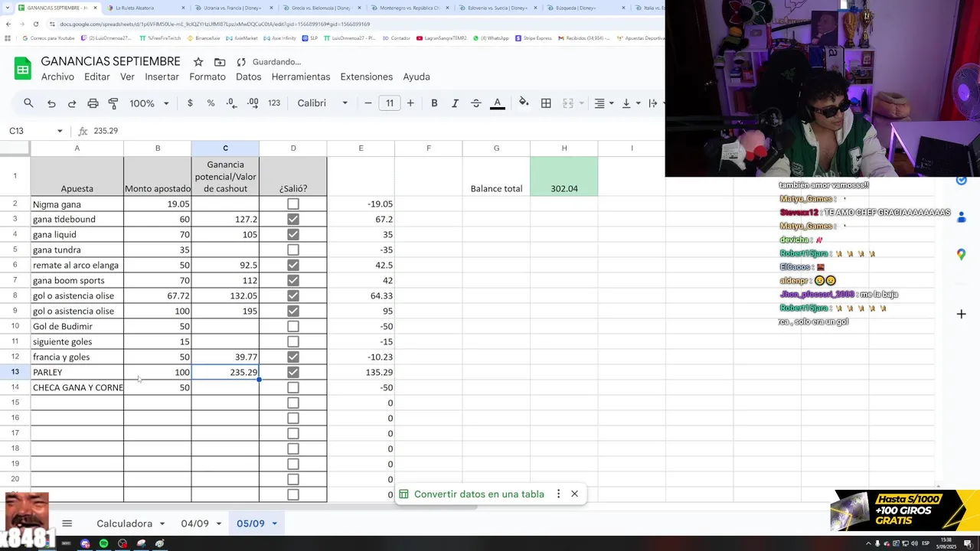
Task: Open 05/09 sheet tab menu arrow
Action: 274,524
